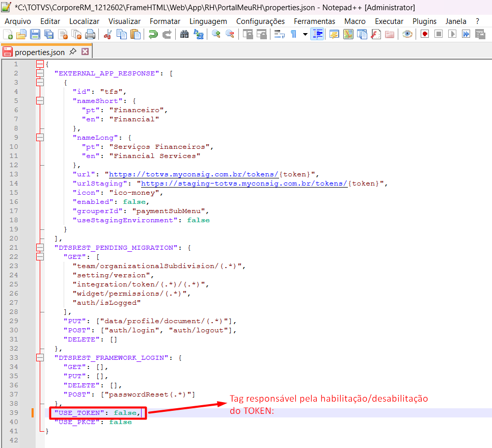Collapse the DTSREST_PENDING_MIGRATION fold marker
Image resolution: width=492 pixels, height=448 pixels.
point(40,247)
